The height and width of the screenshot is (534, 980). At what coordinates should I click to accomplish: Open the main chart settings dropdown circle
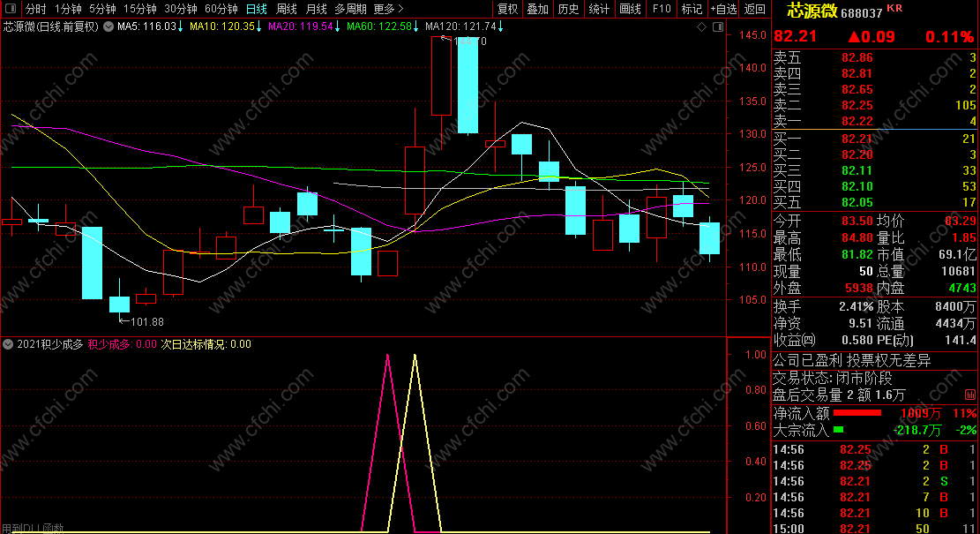pyautogui.click(x=108, y=26)
